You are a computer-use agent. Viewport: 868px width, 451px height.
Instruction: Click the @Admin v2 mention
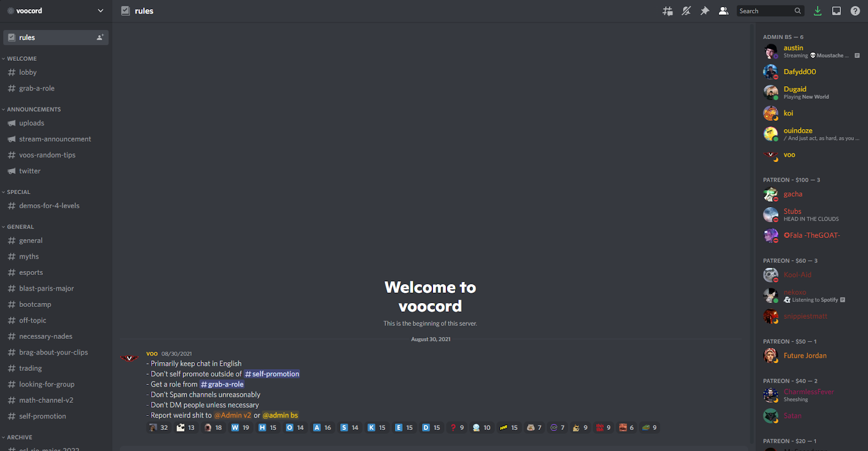coord(233,415)
